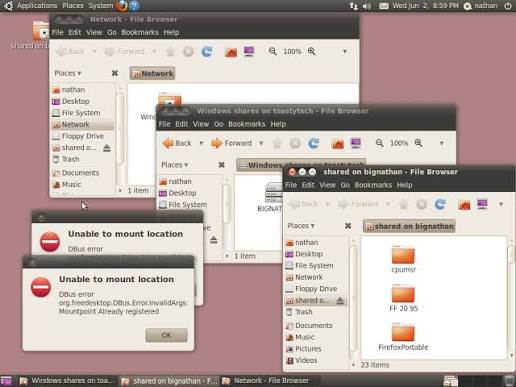Select the FirefoxPortable folder
This screenshot has width=516, height=387.
click(403, 337)
